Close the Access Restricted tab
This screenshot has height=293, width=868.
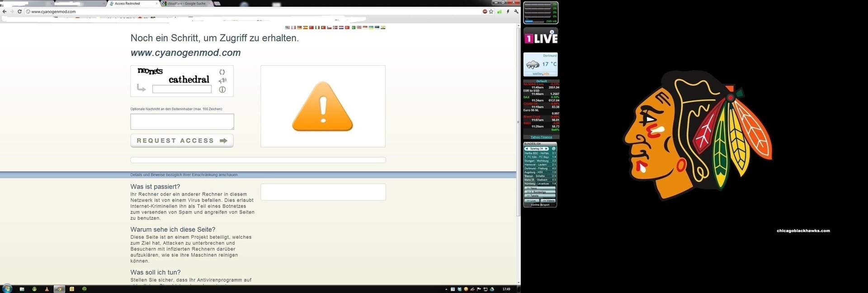157,4
